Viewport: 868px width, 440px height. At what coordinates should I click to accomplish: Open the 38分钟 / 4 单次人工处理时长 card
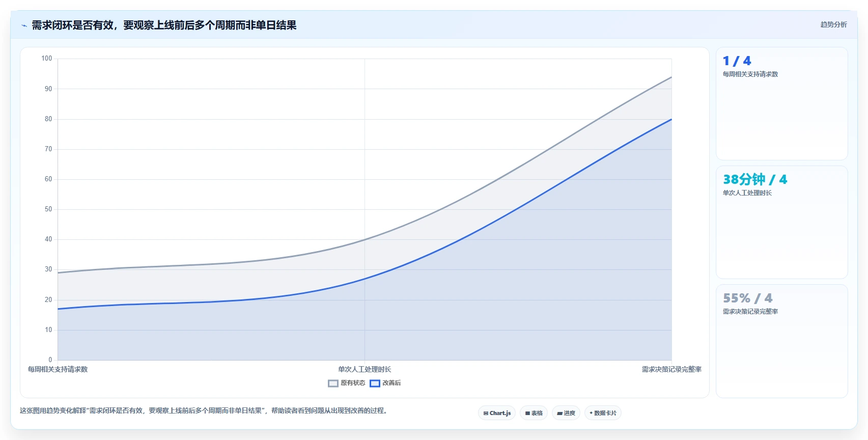click(782, 223)
